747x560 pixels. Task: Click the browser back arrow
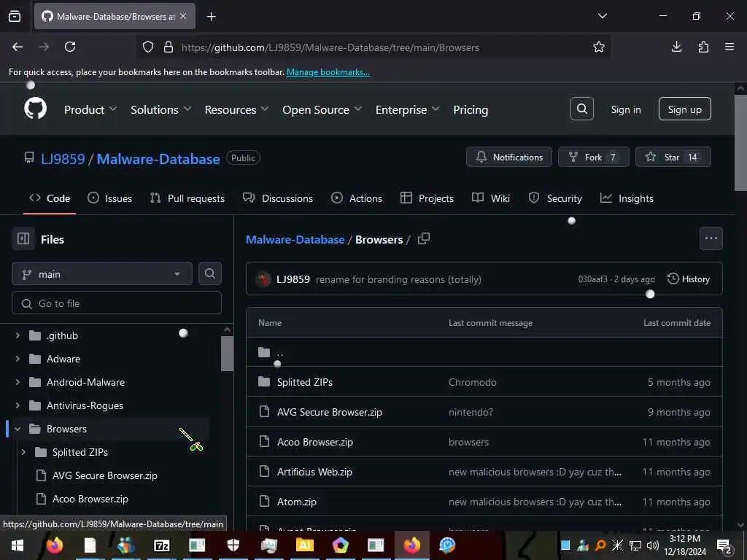pyautogui.click(x=18, y=47)
